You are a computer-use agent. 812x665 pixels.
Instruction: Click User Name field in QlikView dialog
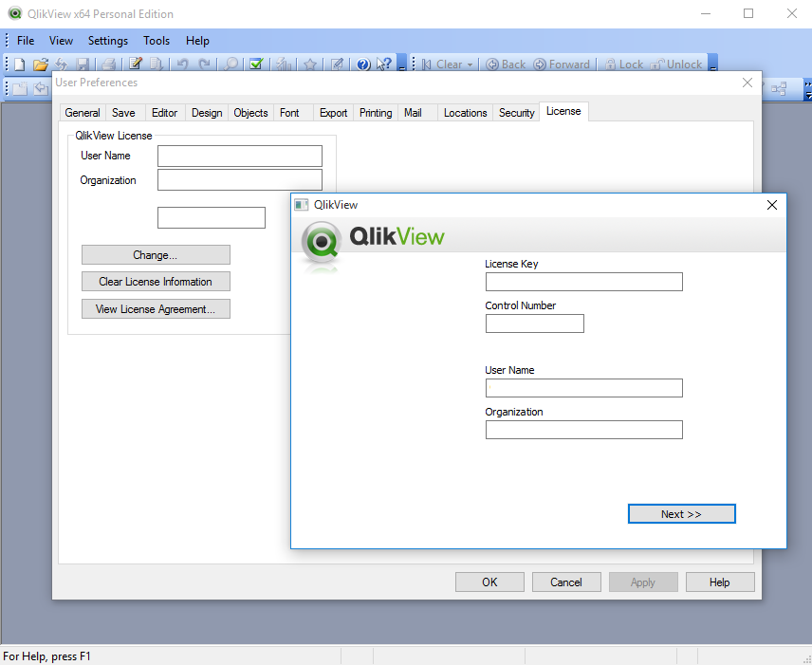[x=583, y=388]
